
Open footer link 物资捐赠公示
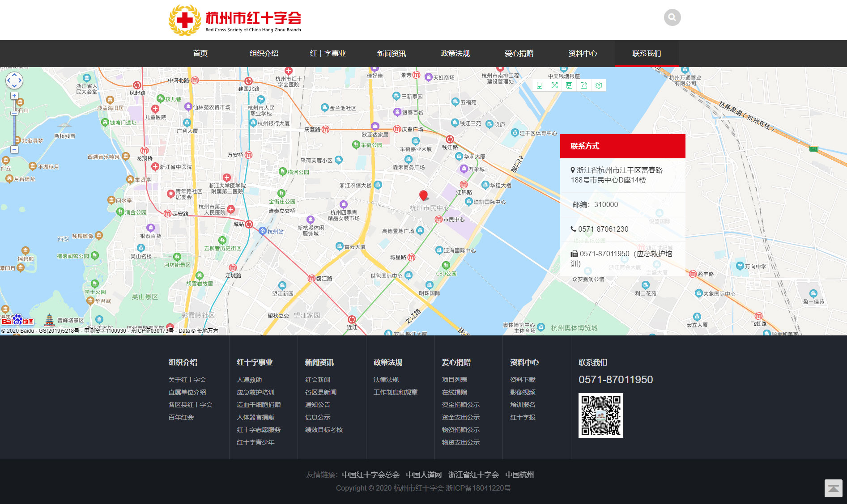461,430
